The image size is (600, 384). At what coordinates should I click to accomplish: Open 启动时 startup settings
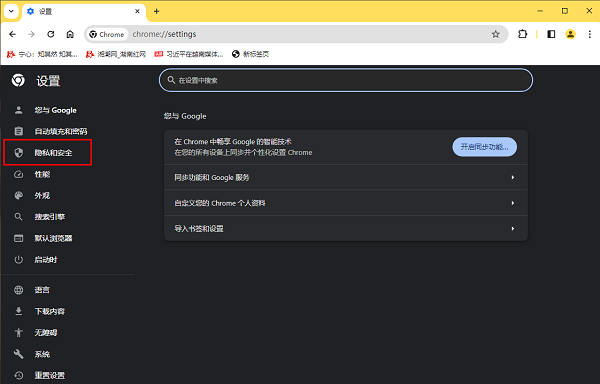(x=46, y=260)
